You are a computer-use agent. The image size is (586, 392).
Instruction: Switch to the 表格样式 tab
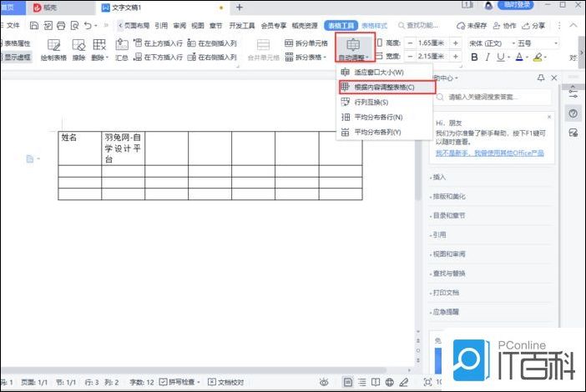coord(375,25)
